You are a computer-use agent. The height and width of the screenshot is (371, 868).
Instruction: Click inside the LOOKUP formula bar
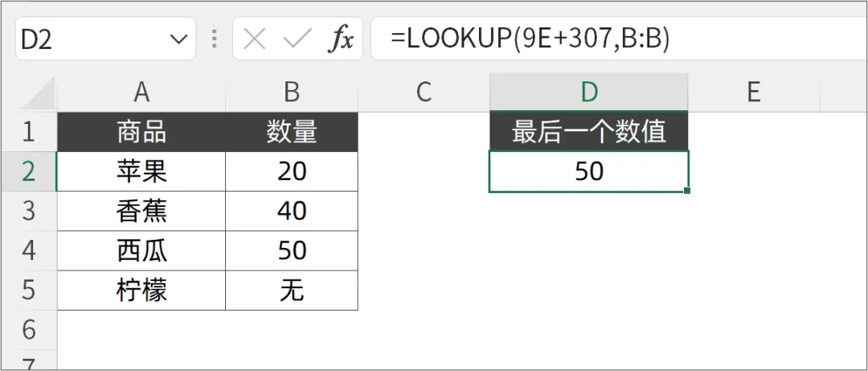(611, 39)
